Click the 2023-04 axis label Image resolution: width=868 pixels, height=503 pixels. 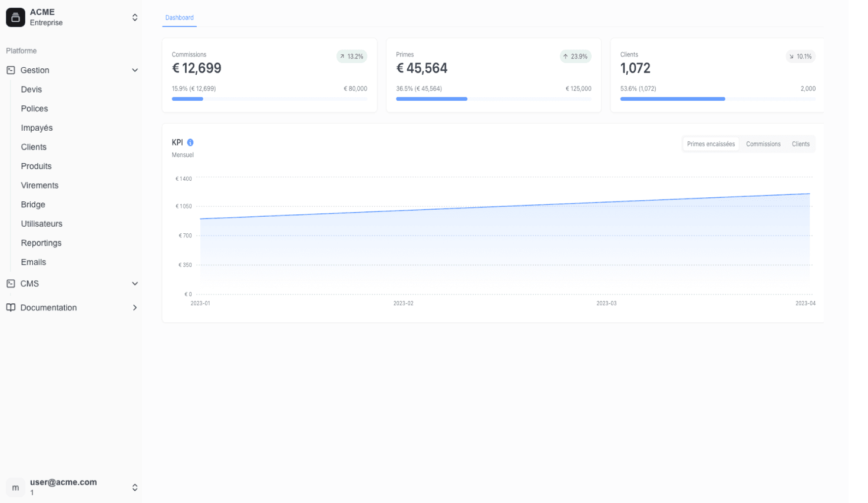pos(806,303)
